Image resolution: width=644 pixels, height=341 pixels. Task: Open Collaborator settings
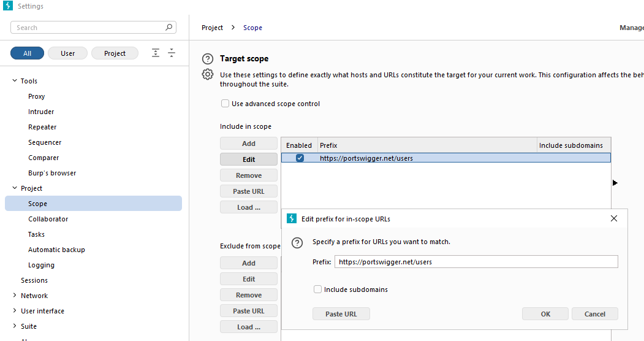tap(48, 219)
